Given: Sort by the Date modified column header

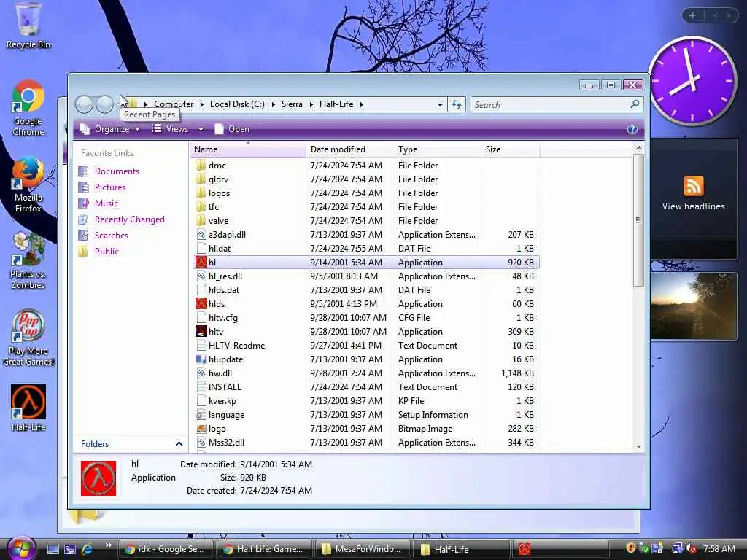Looking at the screenshot, I should point(350,149).
